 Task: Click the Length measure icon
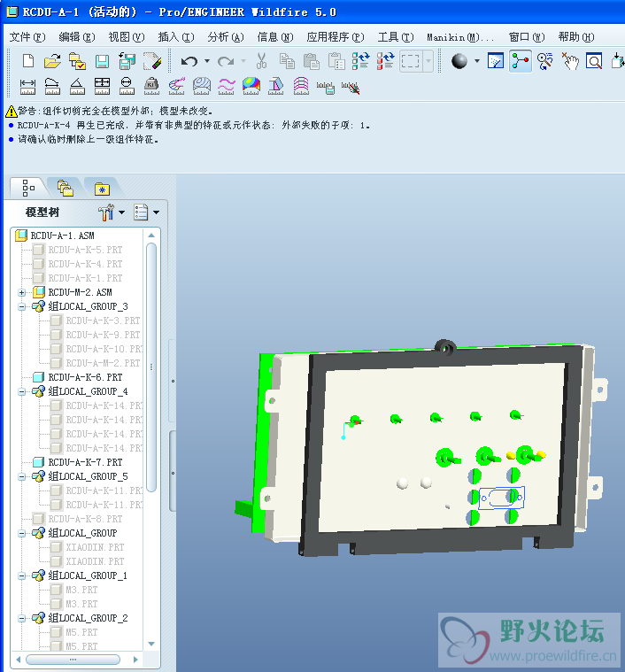click(x=52, y=86)
